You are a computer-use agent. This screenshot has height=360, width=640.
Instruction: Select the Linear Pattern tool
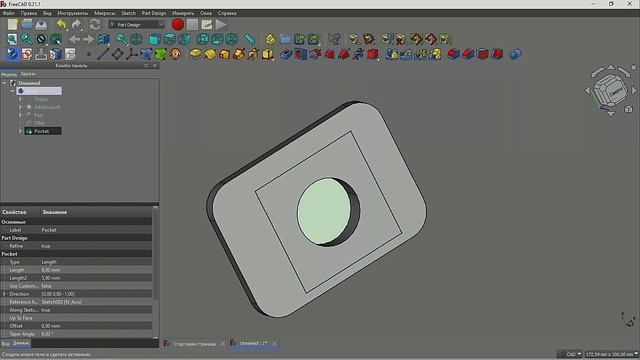coord(406,54)
